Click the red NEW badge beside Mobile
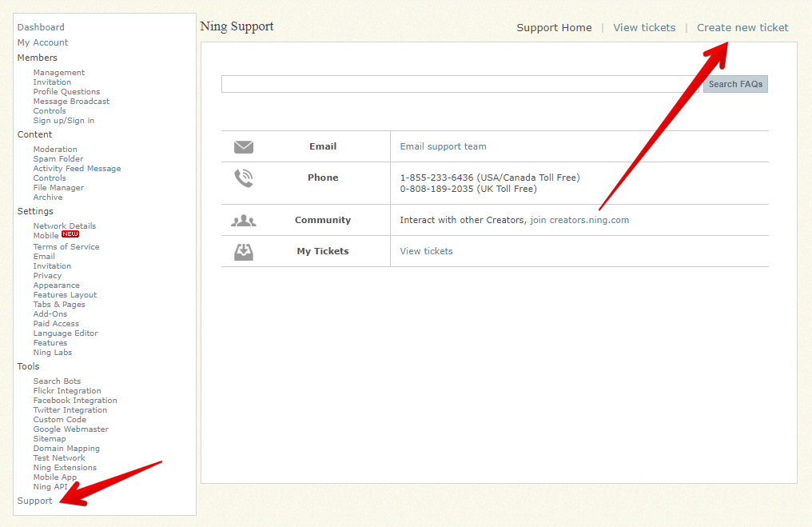Screen dimensions: 812x527 70,234
